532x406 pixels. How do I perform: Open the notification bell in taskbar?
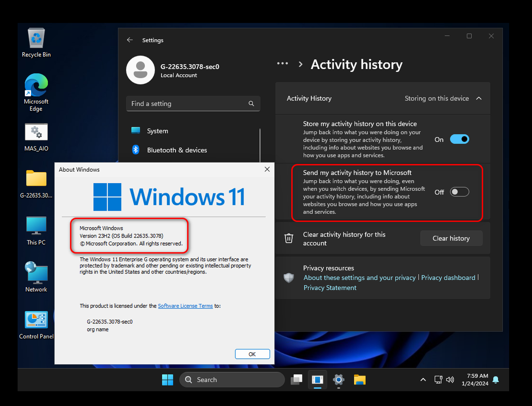[x=496, y=380]
